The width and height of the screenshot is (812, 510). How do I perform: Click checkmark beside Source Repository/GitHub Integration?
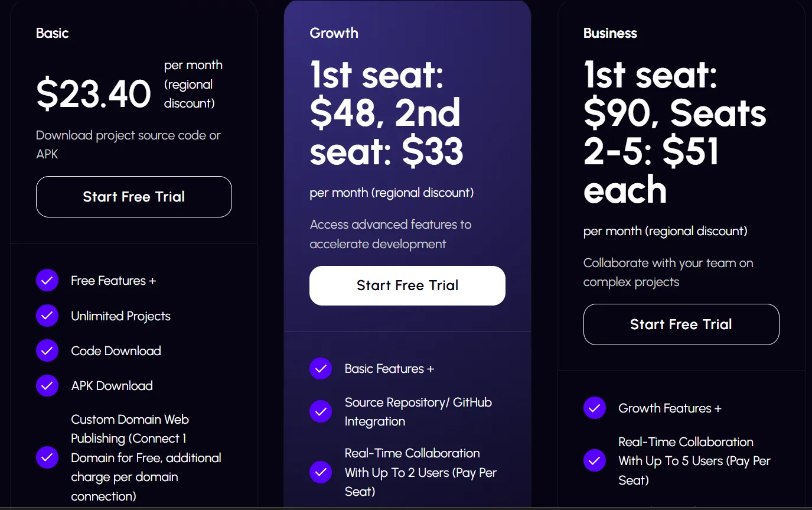pyautogui.click(x=321, y=411)
